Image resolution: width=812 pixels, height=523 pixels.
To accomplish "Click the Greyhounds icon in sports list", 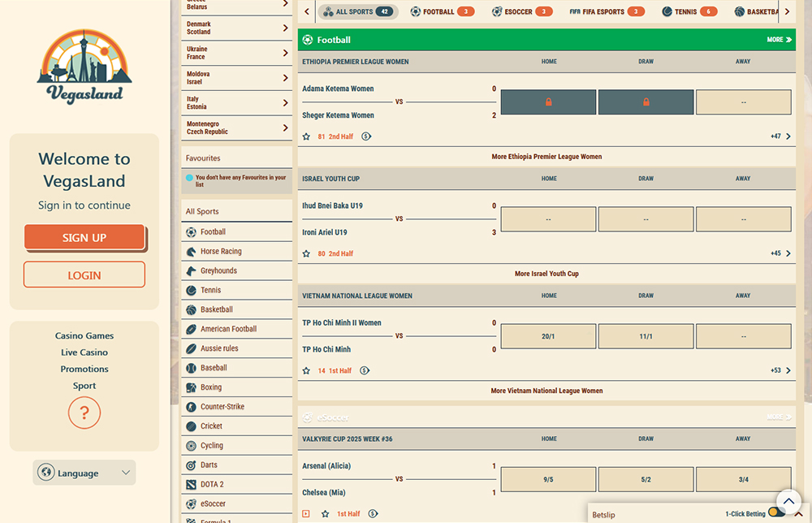I will coord(191,271).
